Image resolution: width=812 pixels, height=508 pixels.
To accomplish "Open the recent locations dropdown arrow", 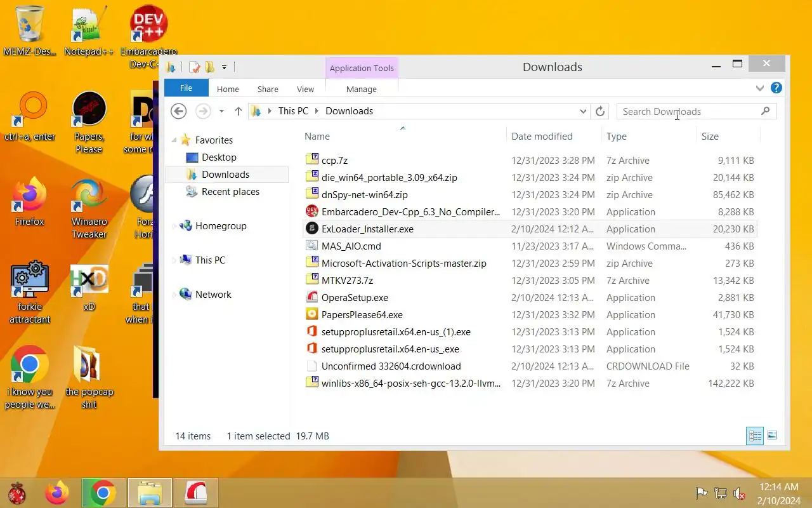I will (221, 111).
